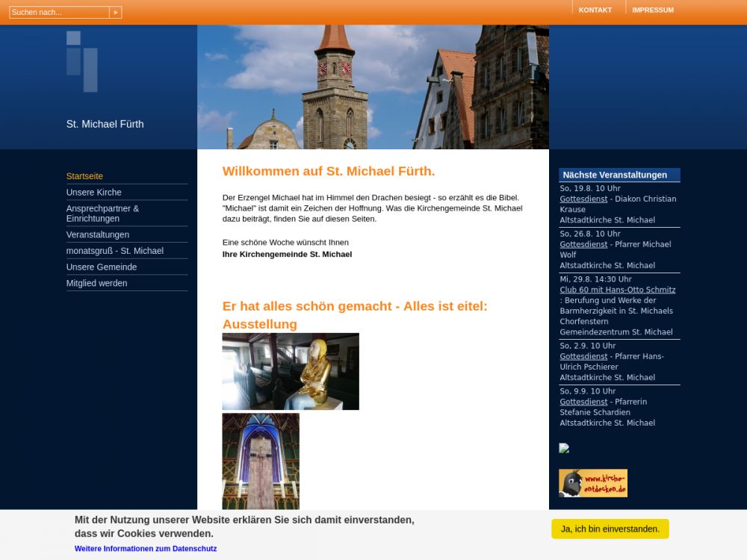The height and width of the screenshot is (560, 747).
Task: Open 'Club 60 mit Hans-Otto Schmitz' event
Action: point(617,290)
